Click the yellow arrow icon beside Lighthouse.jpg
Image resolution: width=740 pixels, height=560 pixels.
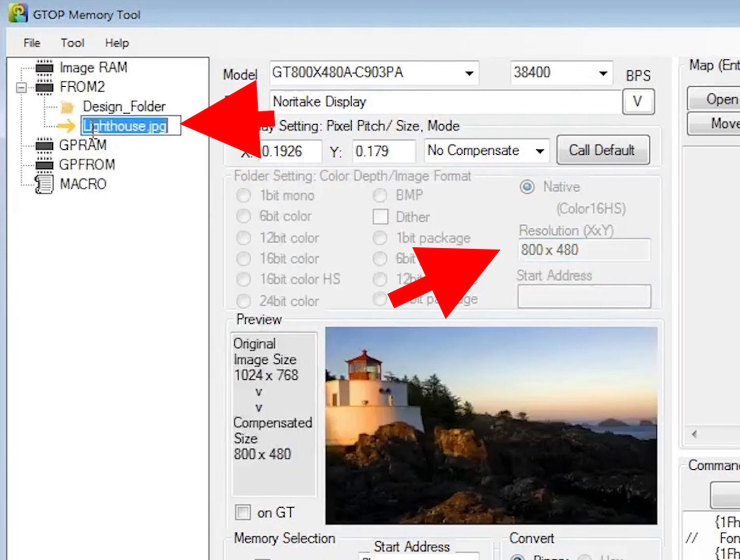tap(66, 126)
